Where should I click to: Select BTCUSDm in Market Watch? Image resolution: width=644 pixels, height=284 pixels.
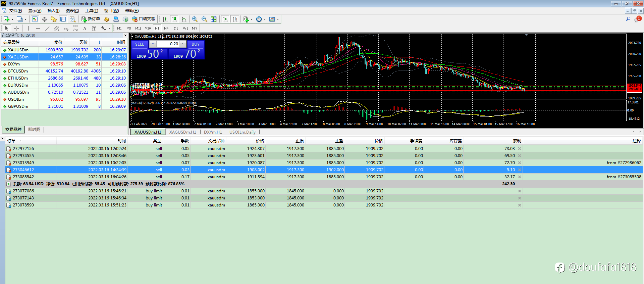pos(64,71)
